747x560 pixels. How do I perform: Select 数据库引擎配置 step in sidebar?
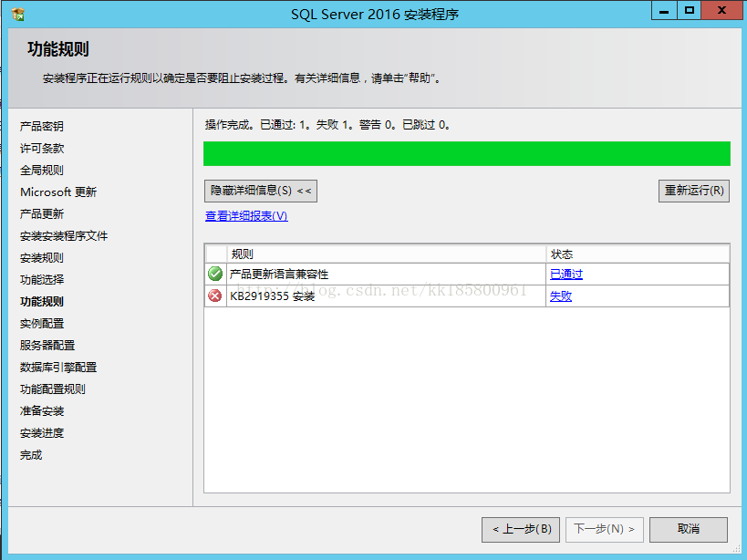[58, 368]
